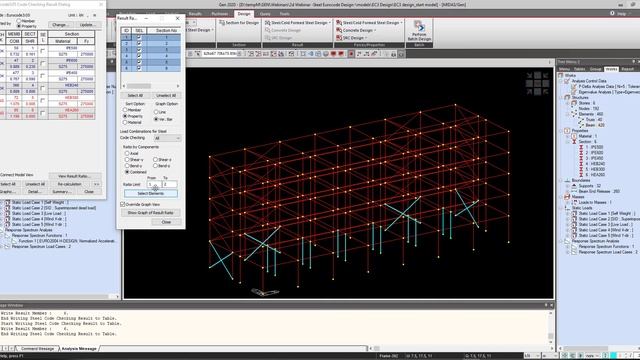Select the Material sort option radio
The height and width of the screenshot is (360, 640).
(126, 122)
